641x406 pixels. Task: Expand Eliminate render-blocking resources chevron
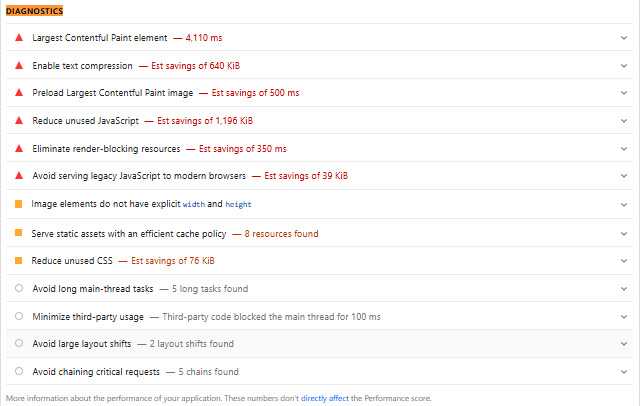tap(623, 149)
